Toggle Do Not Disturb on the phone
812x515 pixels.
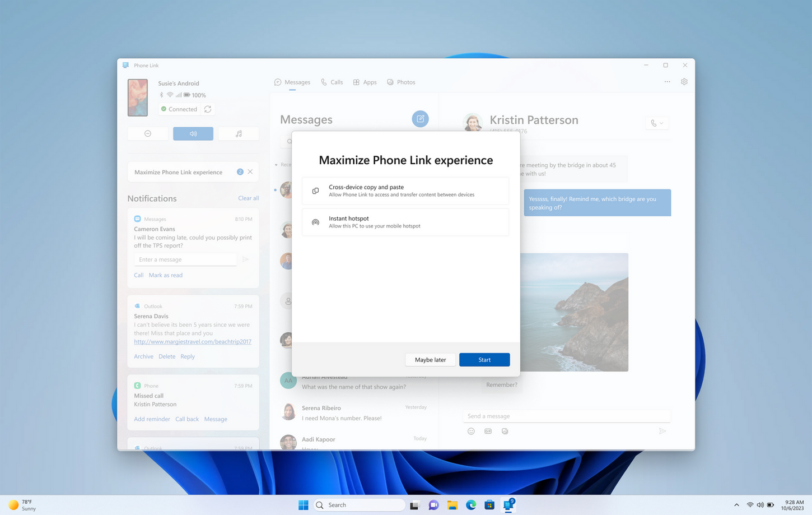148,134
